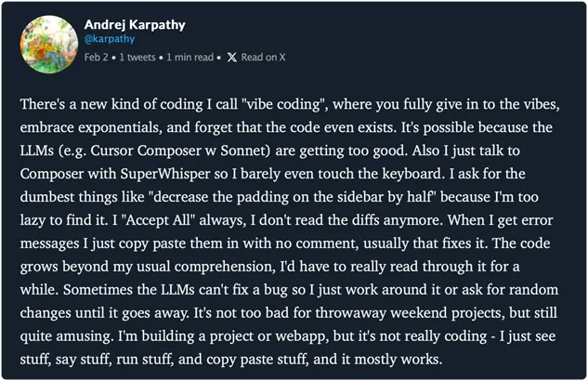Click the 1 tweets count label

(x=137, y=58)
